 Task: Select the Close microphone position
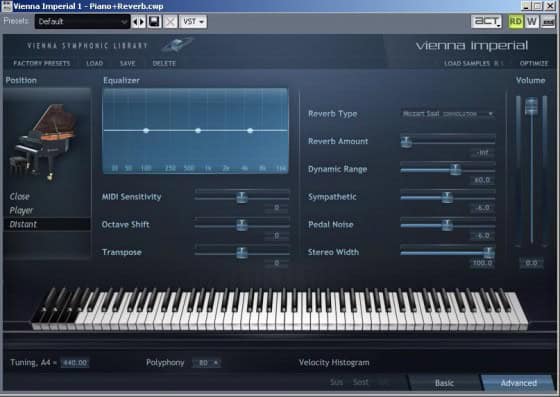(x=20, y=196)
